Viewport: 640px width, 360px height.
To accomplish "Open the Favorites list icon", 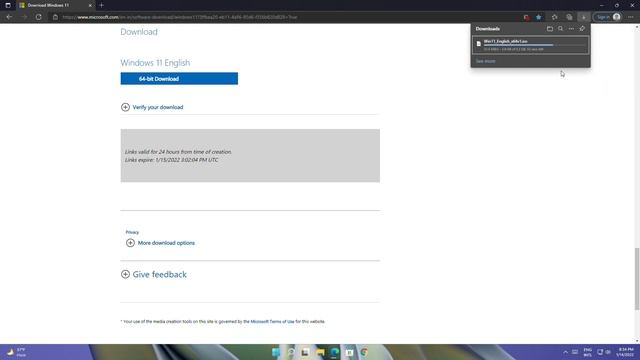I will tap(554, 17).
